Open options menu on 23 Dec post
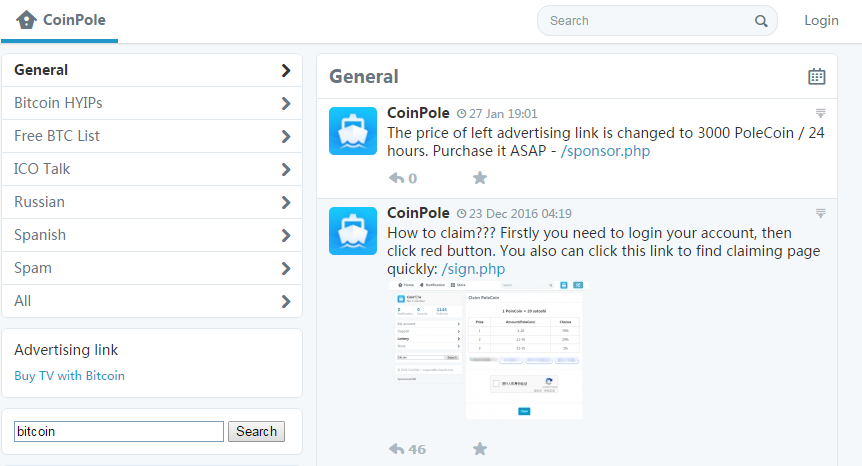The width and height of the screenshot is (862, 466). tap(820, 213)
